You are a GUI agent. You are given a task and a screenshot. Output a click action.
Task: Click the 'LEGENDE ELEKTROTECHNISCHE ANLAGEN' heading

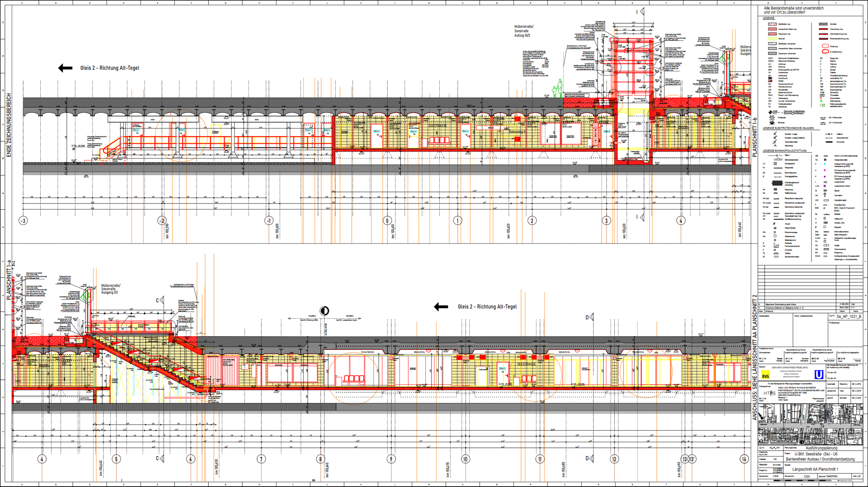[788, 128]
